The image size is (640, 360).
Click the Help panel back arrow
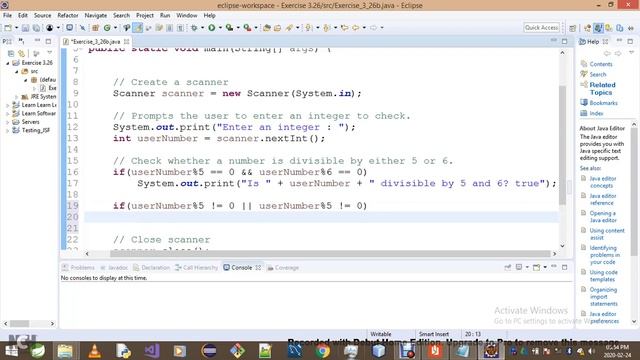(607, 53)
